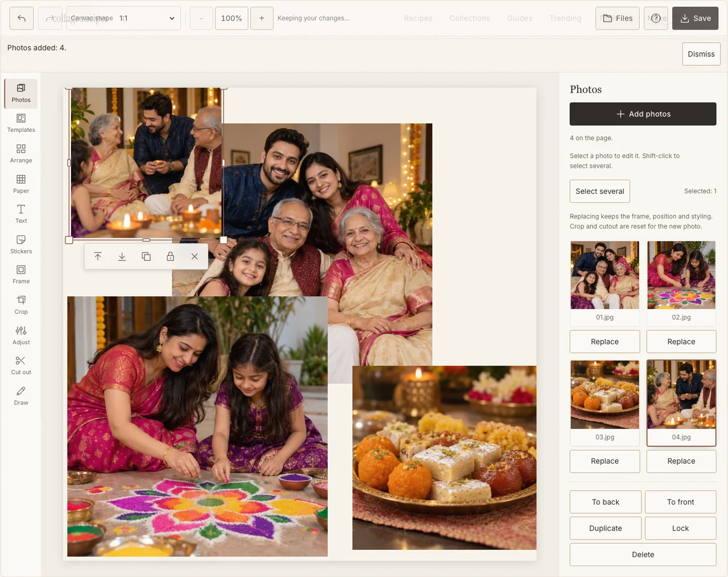Select the Cut out tool

point(21,366)
